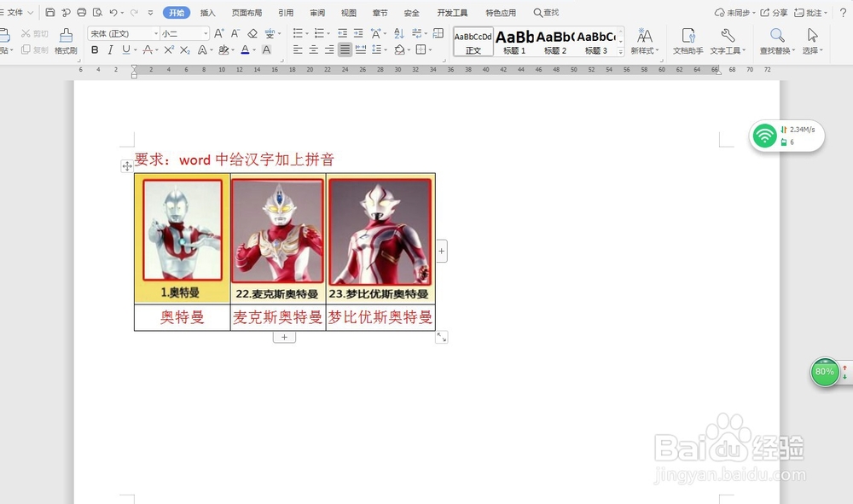
Task: Click the 文档助手 button
Action: coord(688,41)
